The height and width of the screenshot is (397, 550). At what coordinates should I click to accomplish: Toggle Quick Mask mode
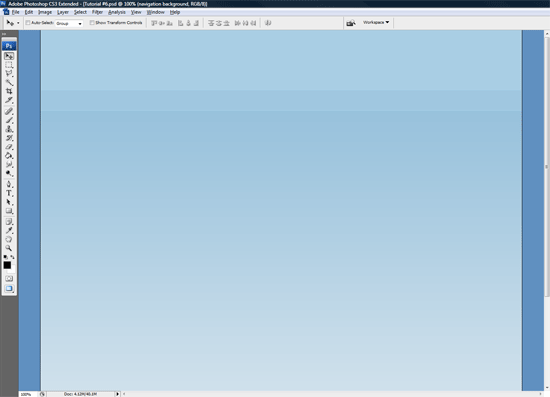(x=9, y=278)
